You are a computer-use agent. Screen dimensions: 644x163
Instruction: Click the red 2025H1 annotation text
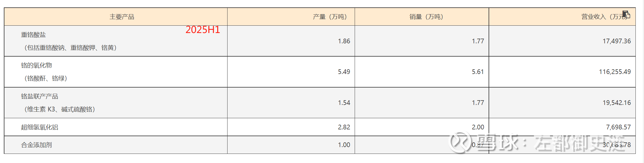click(203, 29)
